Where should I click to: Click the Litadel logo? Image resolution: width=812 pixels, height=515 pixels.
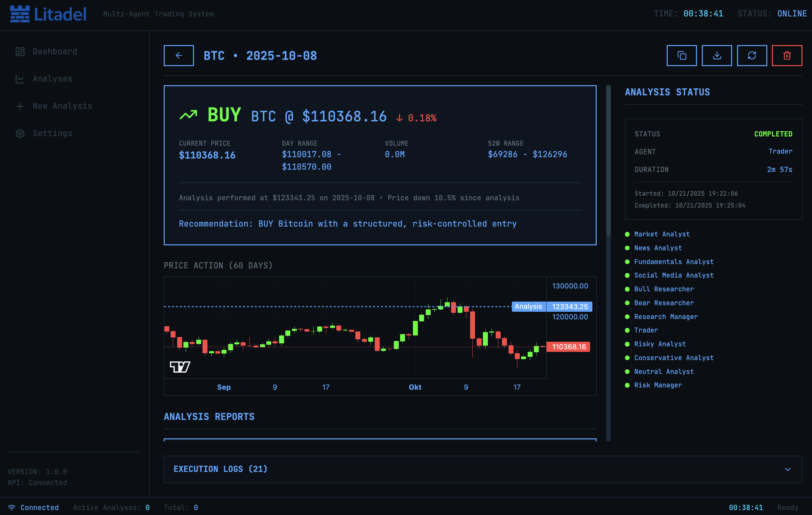[x=48, y=14]
